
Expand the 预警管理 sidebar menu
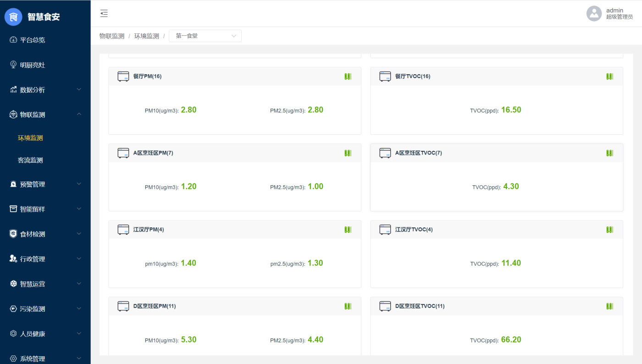click(45, 184)
